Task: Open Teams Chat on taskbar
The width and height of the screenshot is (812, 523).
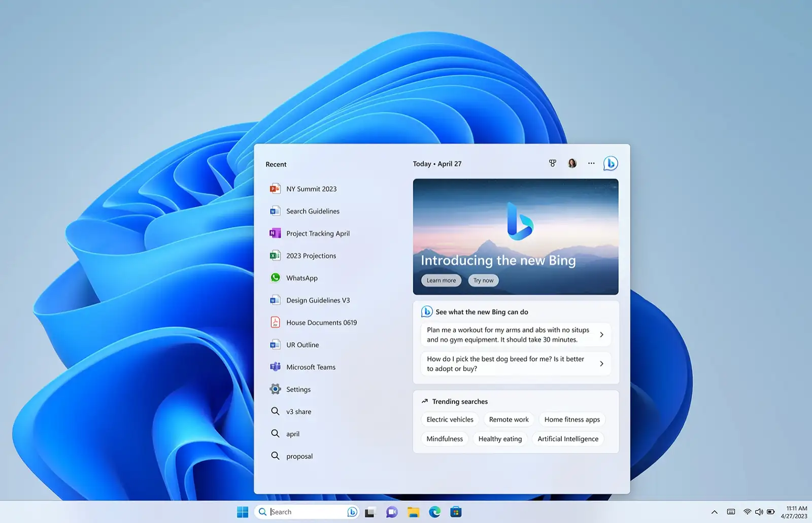Action: [392, 512]
